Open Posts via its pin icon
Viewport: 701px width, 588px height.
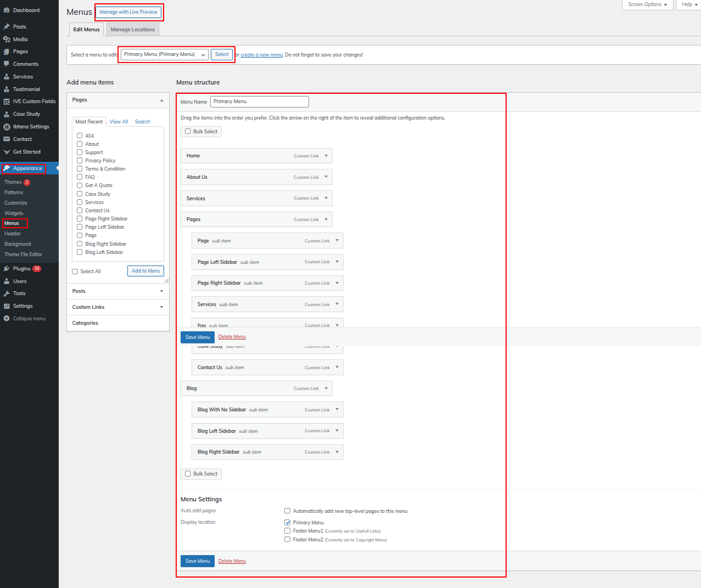7,27
